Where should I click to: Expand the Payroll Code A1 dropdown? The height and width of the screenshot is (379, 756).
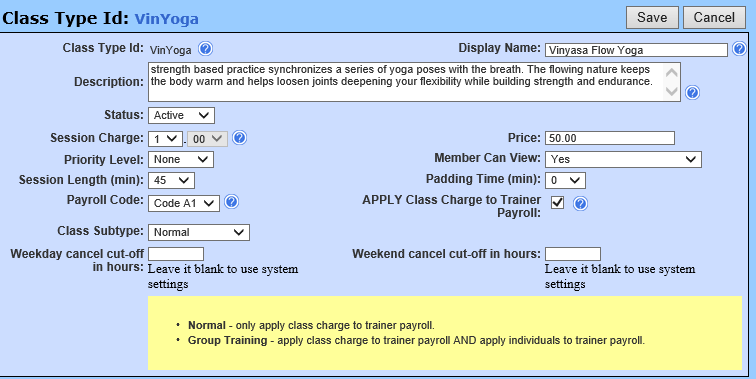[x=184, y=203]
